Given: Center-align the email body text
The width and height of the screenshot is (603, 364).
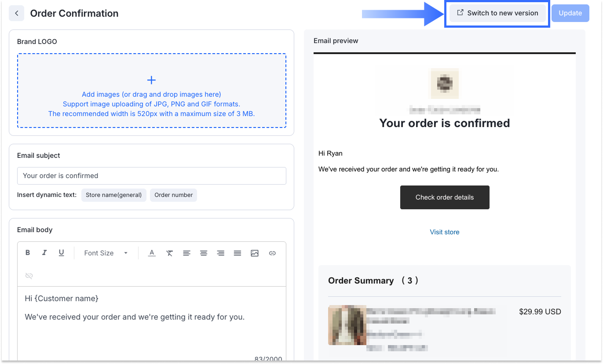Looking at the screenshot, I should click(204, 253).
